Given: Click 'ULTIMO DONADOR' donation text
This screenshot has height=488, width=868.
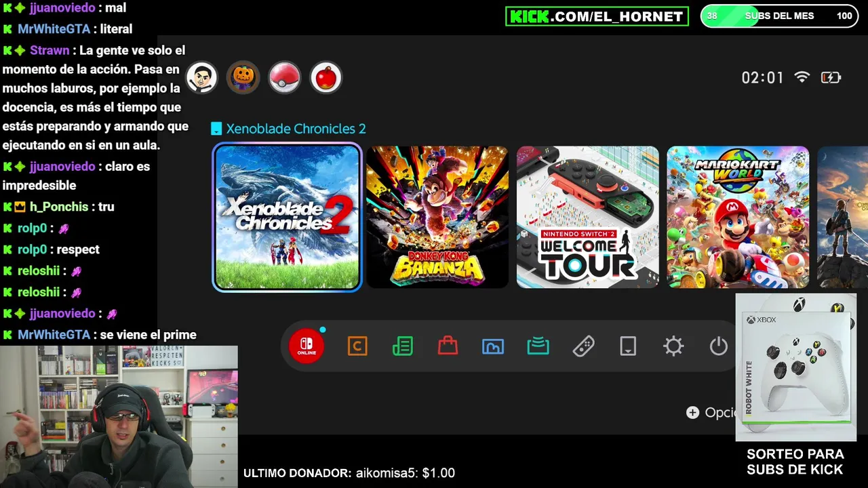Looking at the screenshot, I should click(x=349, y=473).
